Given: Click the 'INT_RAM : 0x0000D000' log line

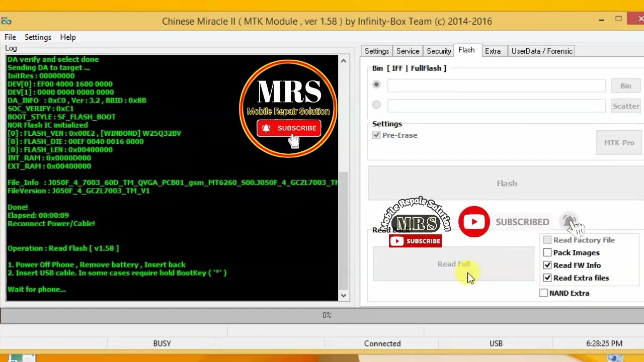Looking at the screenshot, I should (49, 158).
